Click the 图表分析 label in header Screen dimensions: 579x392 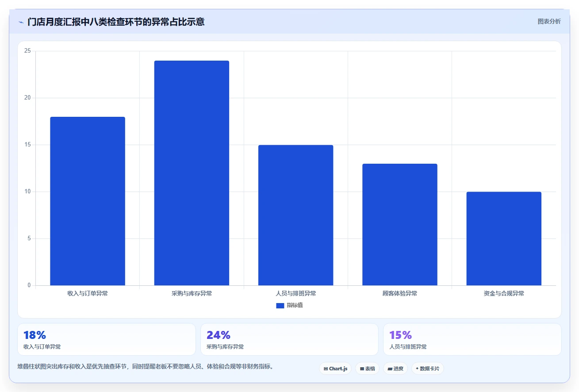[x=549, y=22]
